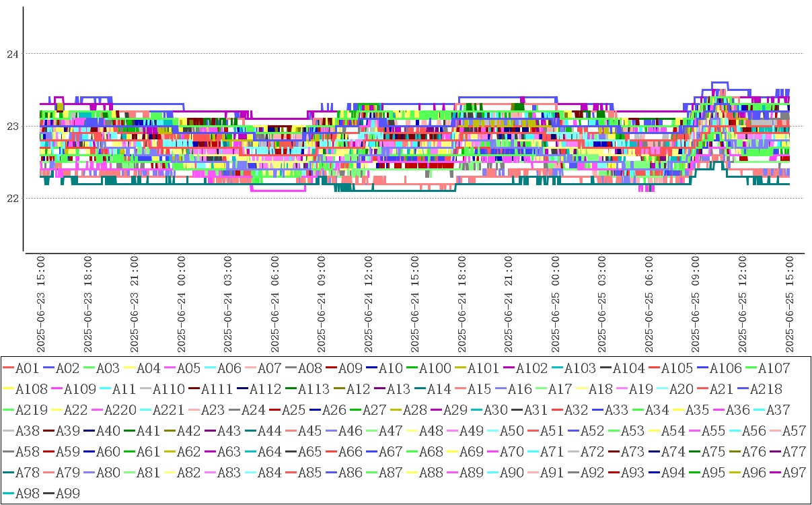Select legend item A57
Viewport: 812px width, 505px height.
(794, 431)
